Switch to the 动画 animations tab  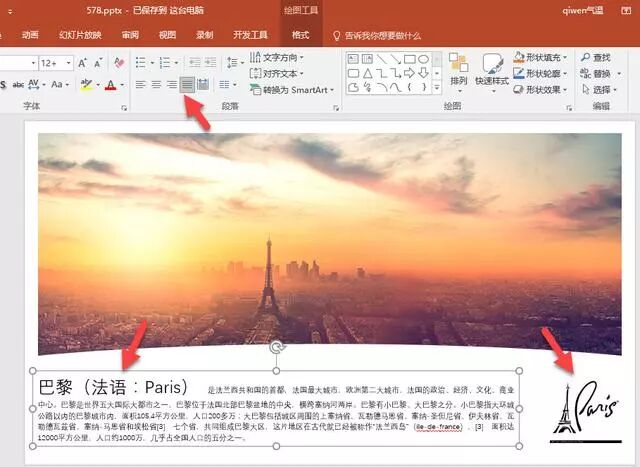(30, 35)
